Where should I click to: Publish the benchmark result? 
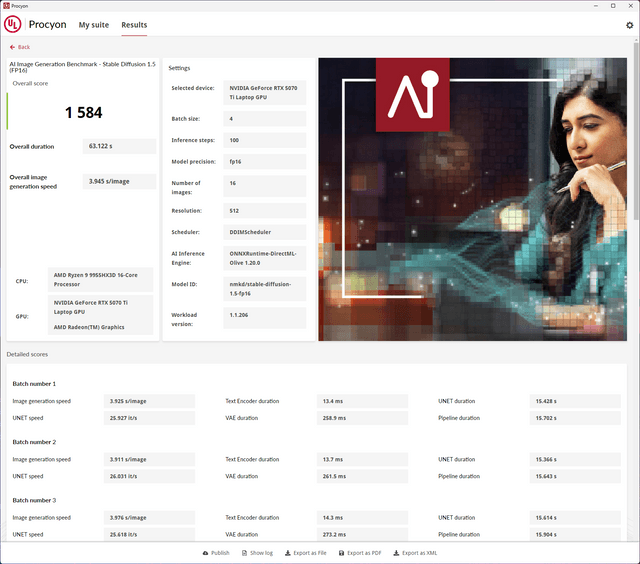click(216, 553)
